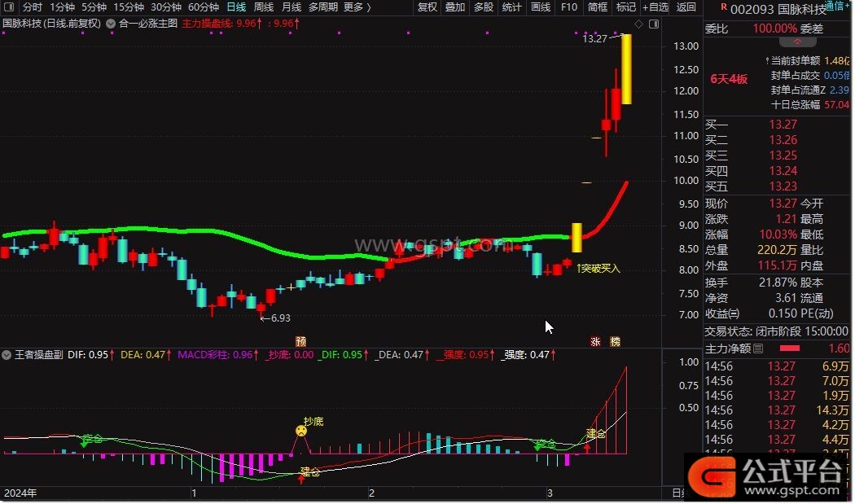855x504 pixels.
Task: Collapse the limit-up info with double chevron
Action: pos(797,42)
